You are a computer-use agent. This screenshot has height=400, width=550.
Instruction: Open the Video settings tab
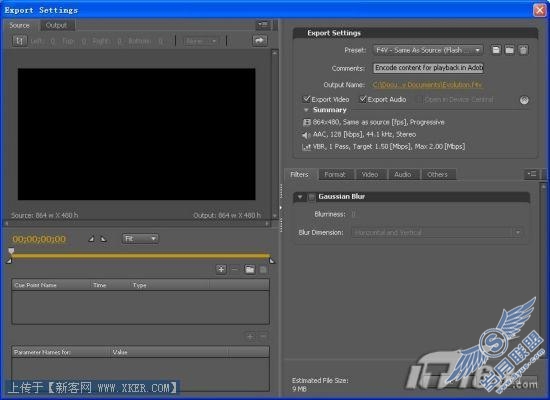tap(370, 174)
